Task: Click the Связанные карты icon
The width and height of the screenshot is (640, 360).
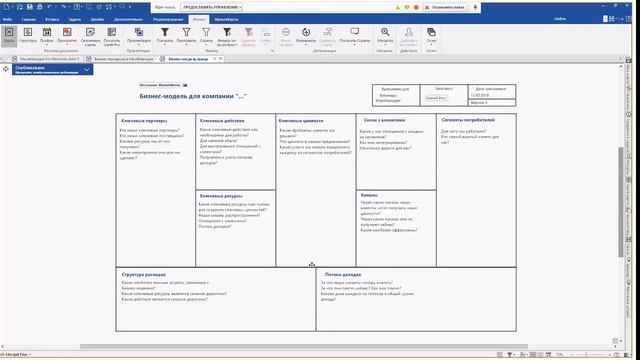Action: point(90,32)
